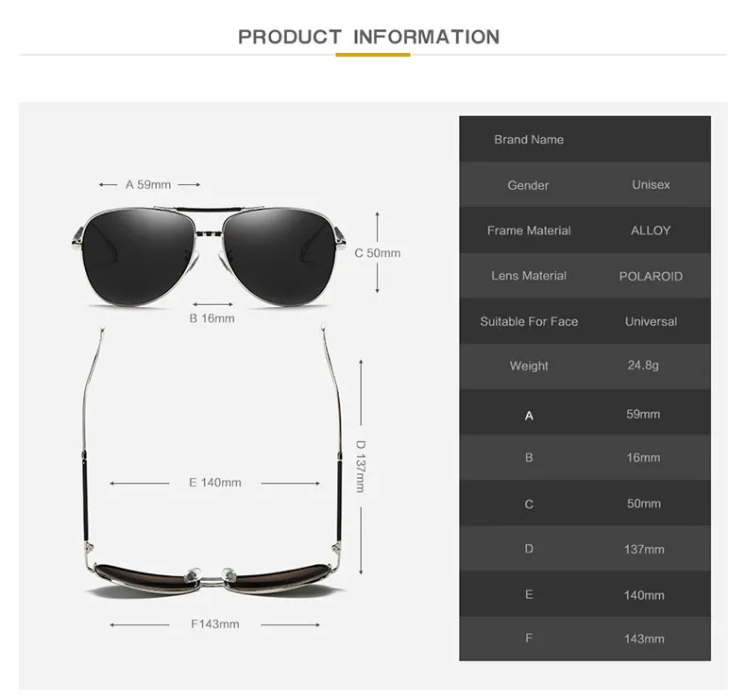Click the 24.8g weight value

(x=643, y=366)
